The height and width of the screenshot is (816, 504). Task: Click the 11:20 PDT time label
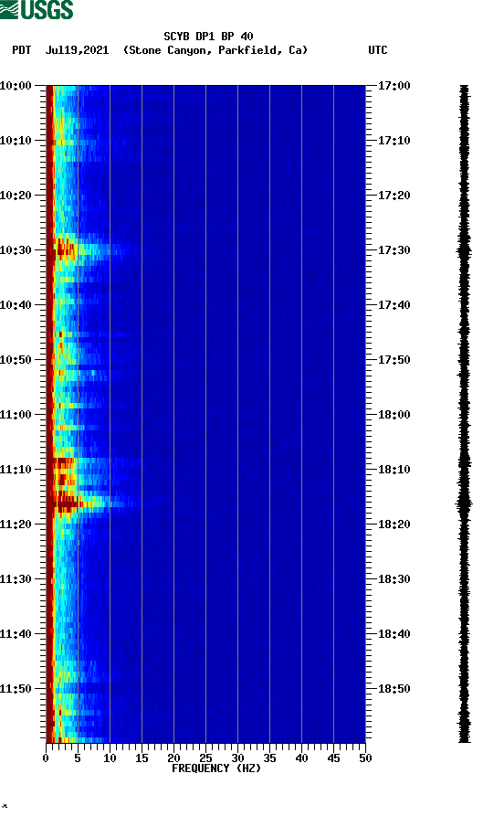coord(16,525)
